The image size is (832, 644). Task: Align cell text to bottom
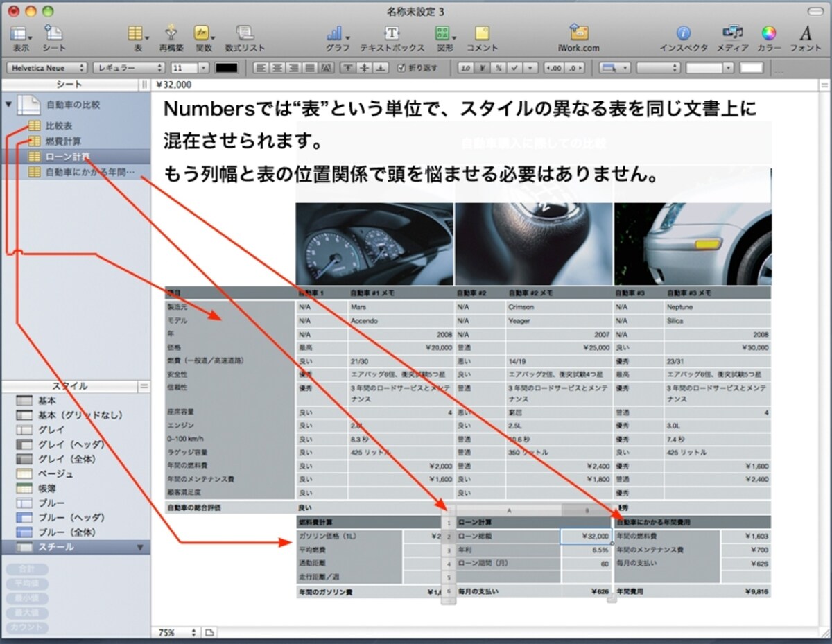(381, 68)
